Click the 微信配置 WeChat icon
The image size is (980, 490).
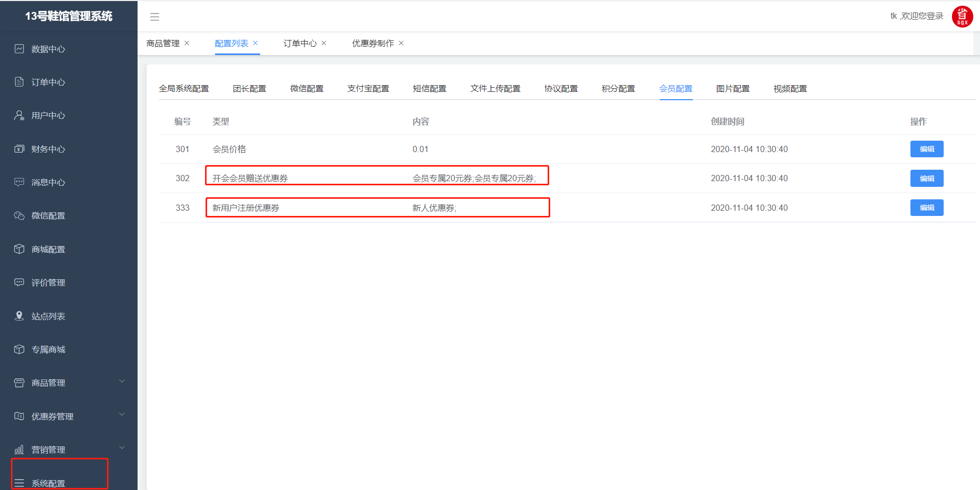(x=19, y=215)
